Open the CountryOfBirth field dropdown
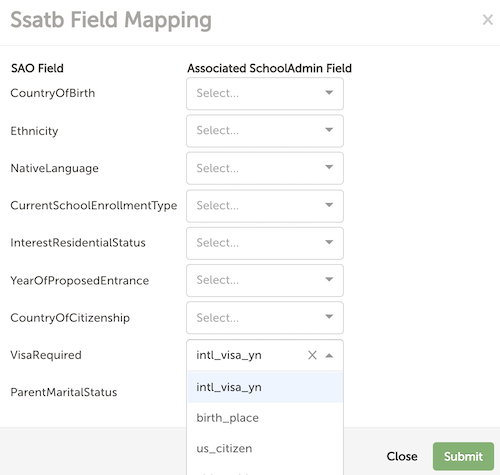The width and height of the screenshot is (500, 475). click(x=265, y=93)
